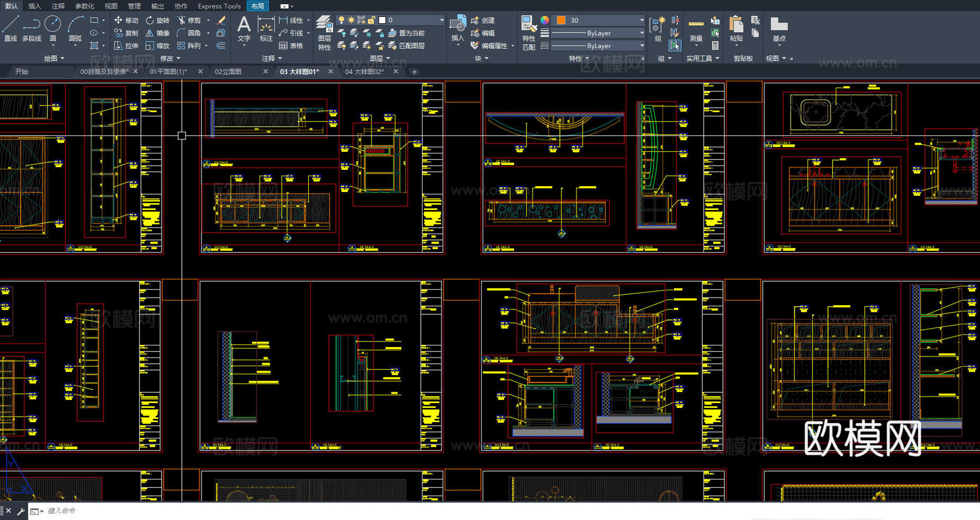Click the Fillet (圆角) tool
This screenshot has width=980, height=520.
189,33
